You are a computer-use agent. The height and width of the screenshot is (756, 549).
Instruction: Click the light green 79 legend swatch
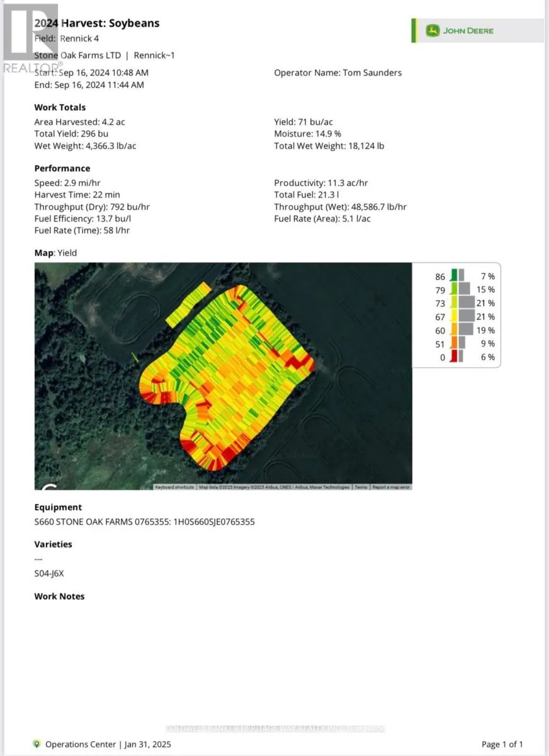pyautogui.click(x=454, y=289)
